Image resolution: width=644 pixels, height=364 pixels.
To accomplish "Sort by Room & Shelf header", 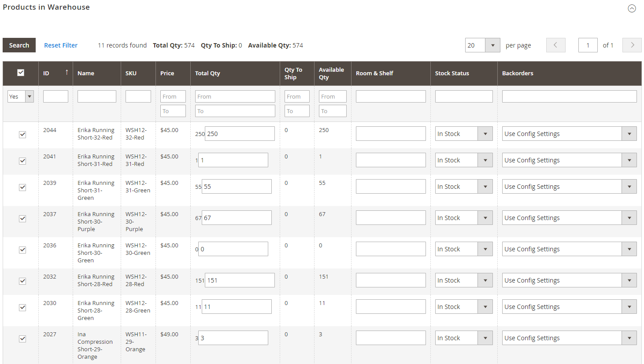I will (x=374, y=73).
